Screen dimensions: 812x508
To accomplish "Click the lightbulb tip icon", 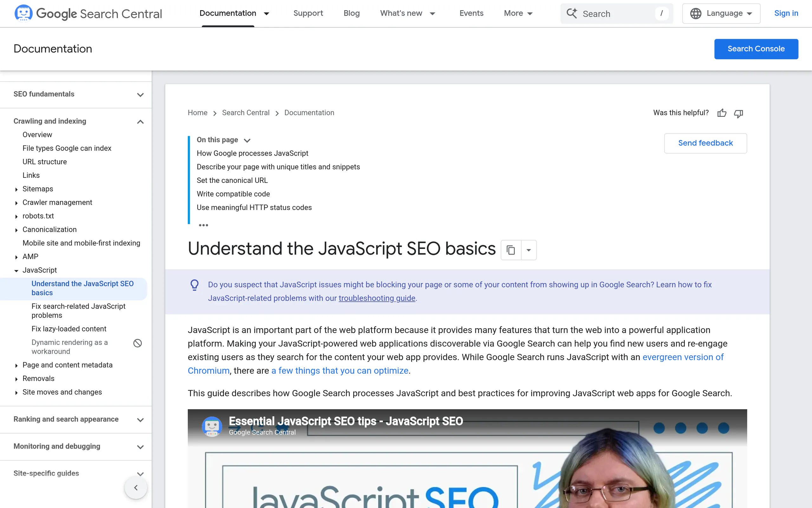I will point(195,285).
